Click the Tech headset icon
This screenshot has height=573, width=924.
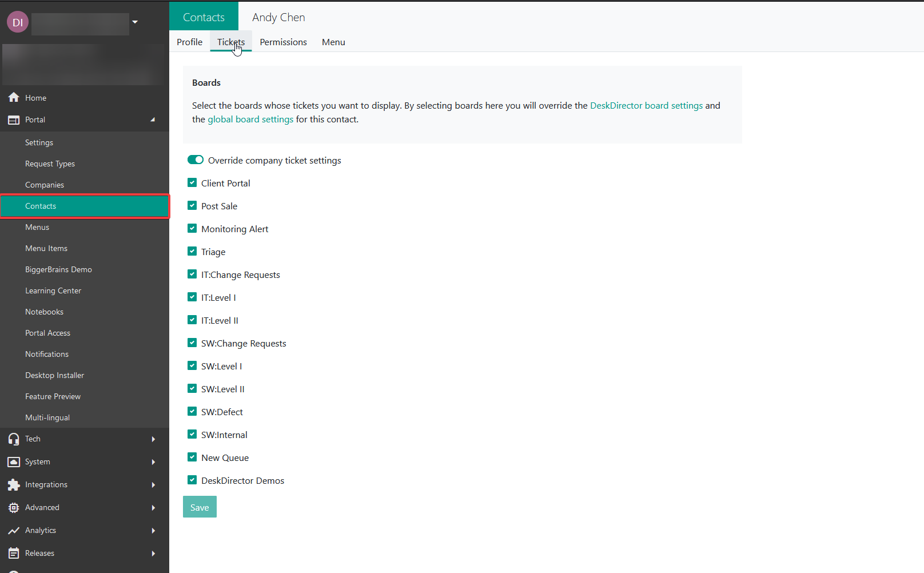click(x=14, y=439)
